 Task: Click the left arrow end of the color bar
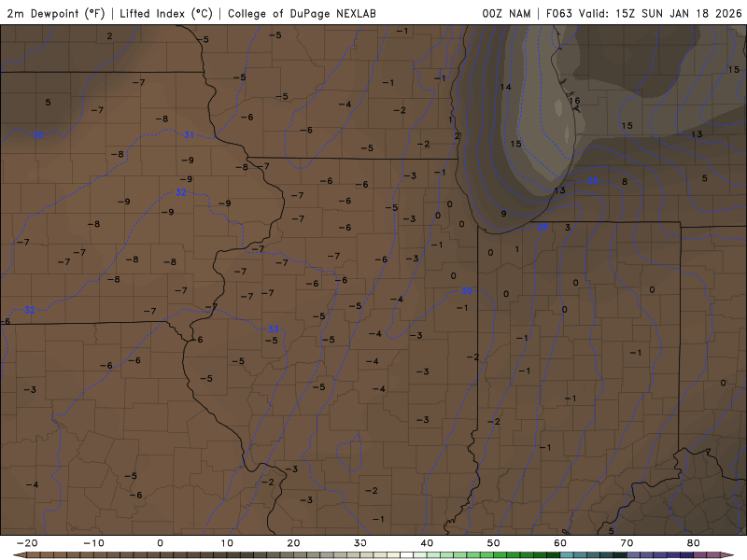[x=19, y=555]
